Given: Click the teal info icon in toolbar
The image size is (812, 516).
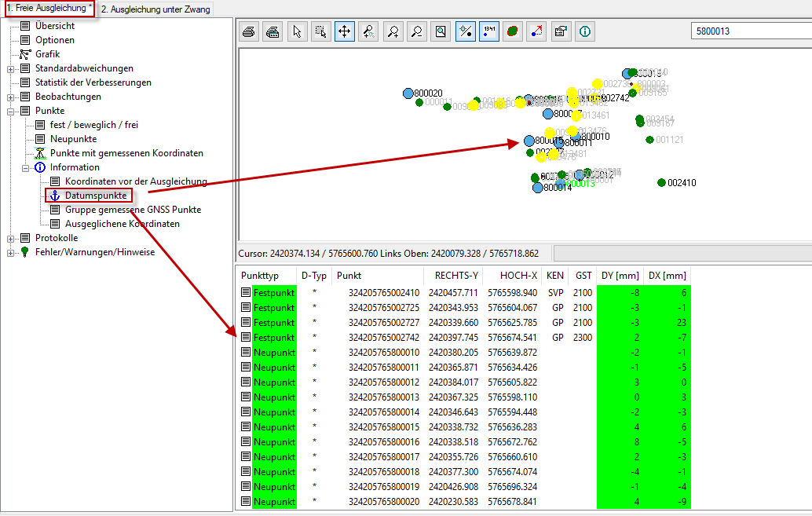Looking at the screenshot, I should coord(585,31).
